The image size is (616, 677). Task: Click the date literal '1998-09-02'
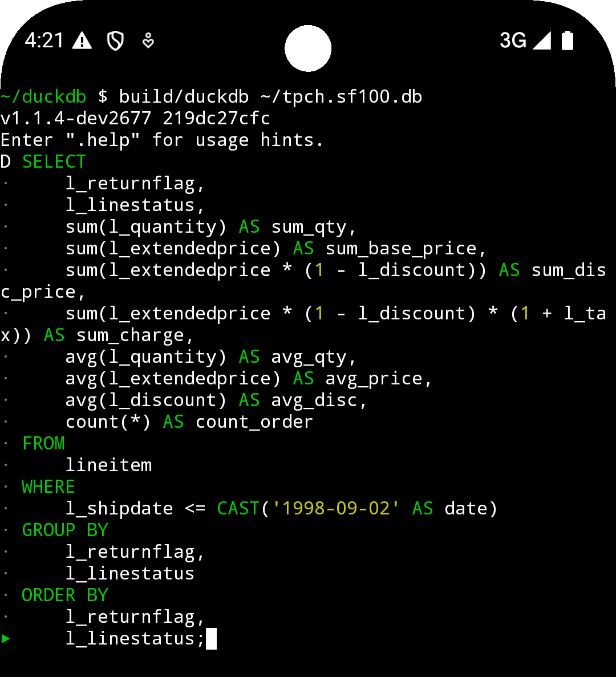point(338,508)
